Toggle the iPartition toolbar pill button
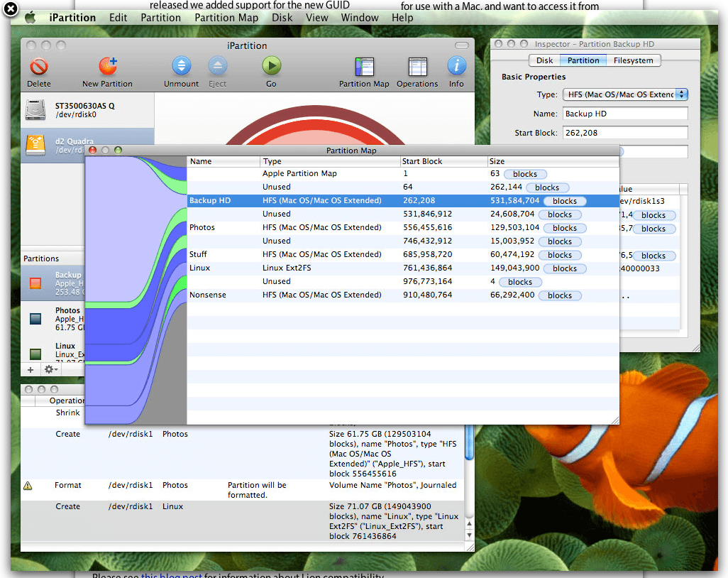This screenshot has width=728, height=578. point(461,45)
